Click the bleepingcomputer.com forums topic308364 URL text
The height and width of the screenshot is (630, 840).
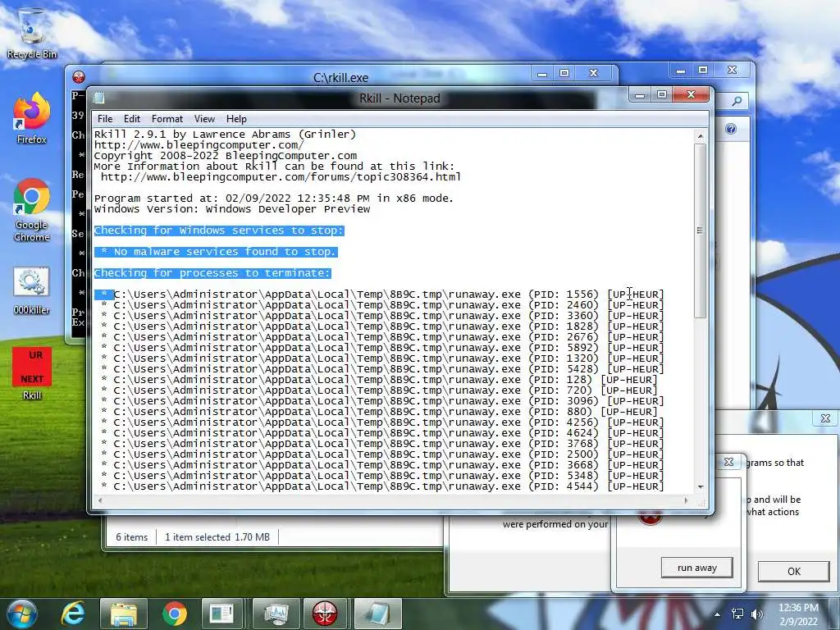pyautogui.click(x=281, y=177)
